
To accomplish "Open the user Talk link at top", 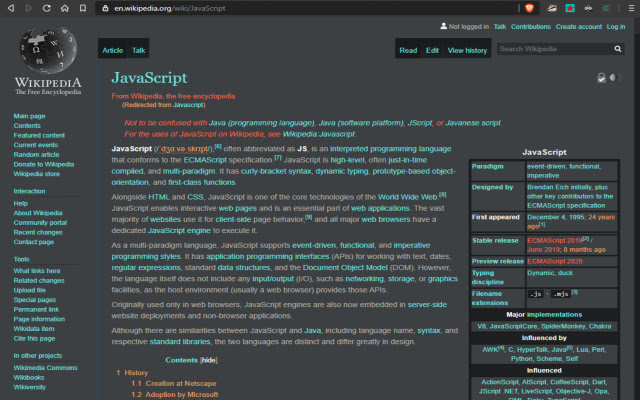I will click(x=500, y=27).
